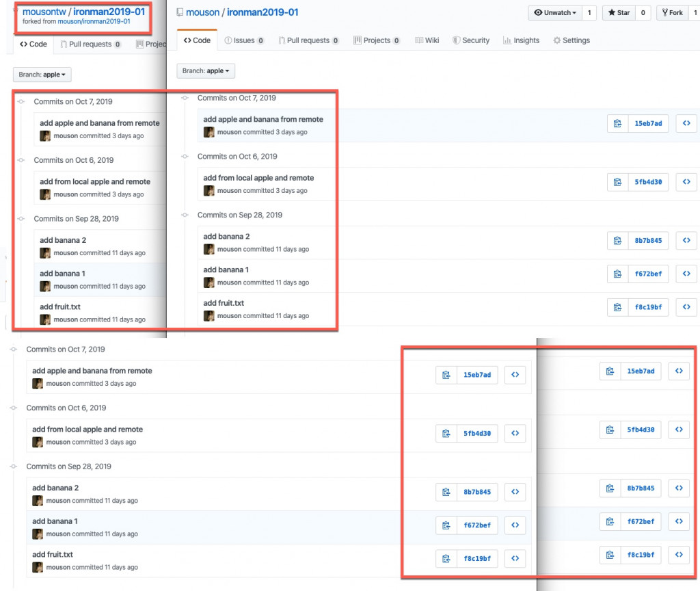Open 'add banana 1' commit in mousontw fork panel
Viewport: 700px width, 591px height.
point(62,274)
